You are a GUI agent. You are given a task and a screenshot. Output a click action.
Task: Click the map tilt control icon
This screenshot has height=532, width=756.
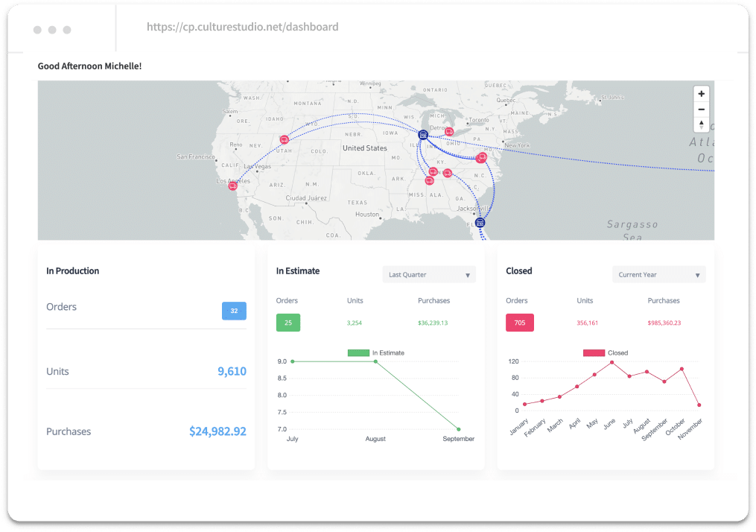tap(701, 124)
